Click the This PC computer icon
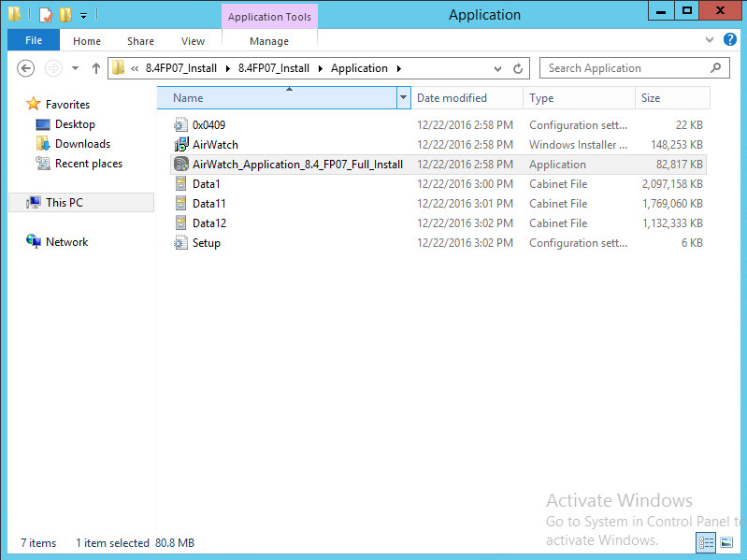 (34, 202)
